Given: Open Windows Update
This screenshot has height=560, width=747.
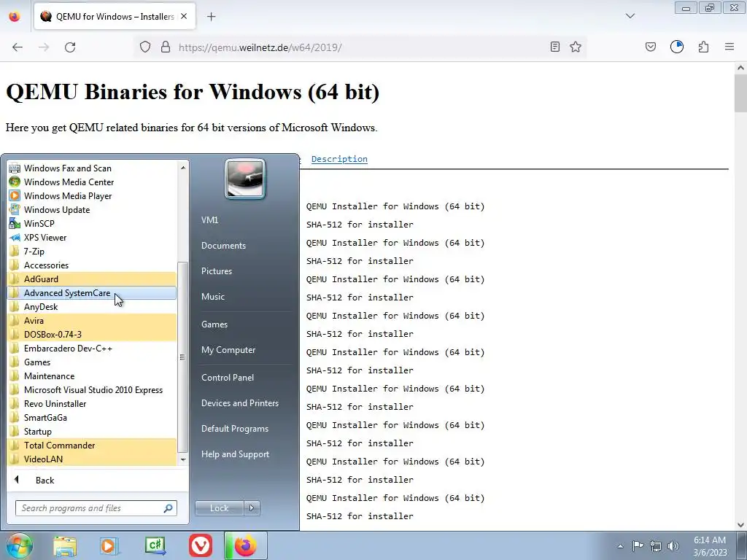Looking at the screenshot, I should 92,209.
